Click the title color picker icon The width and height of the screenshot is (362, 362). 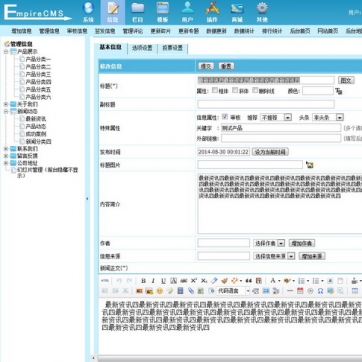[x=339, y=91]
